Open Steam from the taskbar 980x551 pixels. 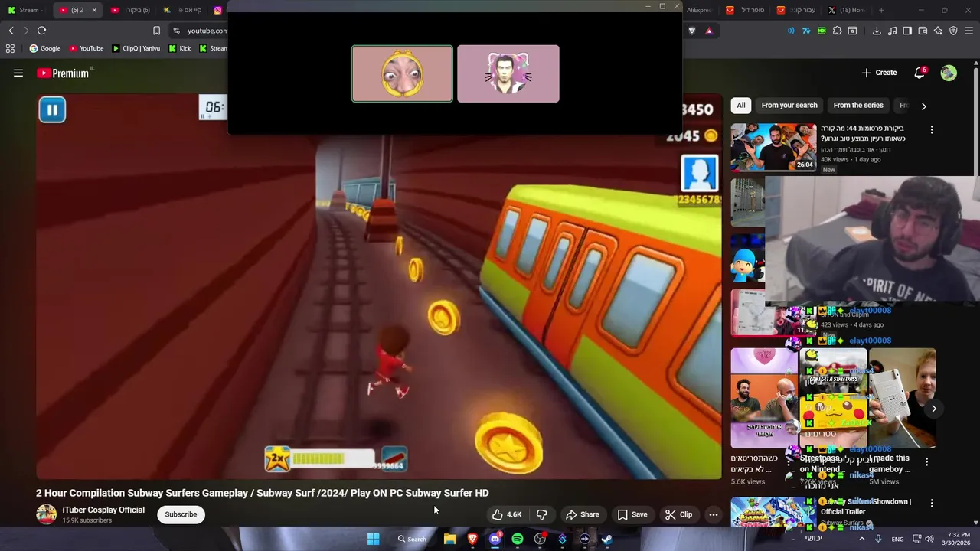(x=606, y=539)
